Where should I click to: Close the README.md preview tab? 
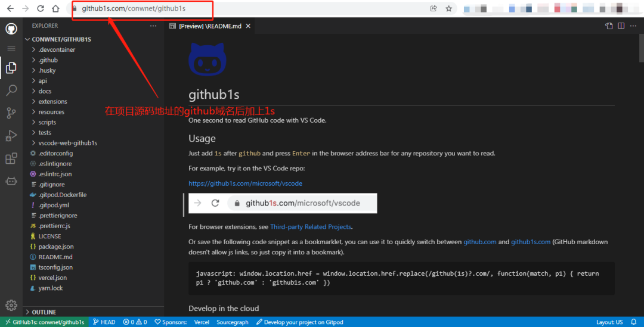point(248,26)
